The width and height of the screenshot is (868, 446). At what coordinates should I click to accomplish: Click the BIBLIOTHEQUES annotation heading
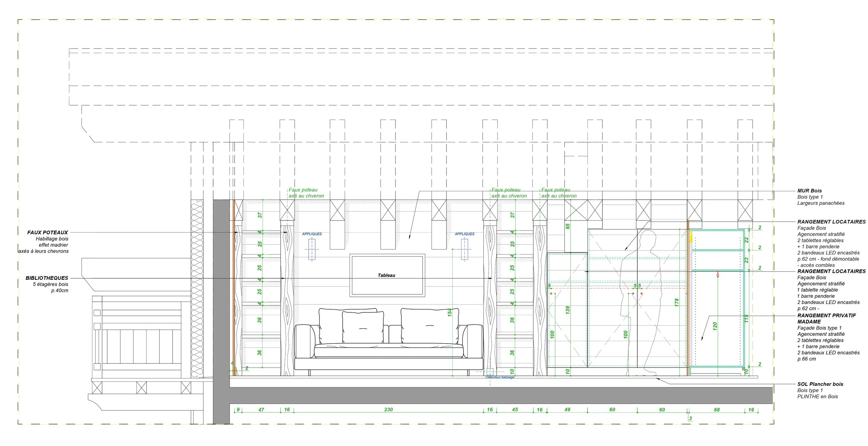[47, 278]
